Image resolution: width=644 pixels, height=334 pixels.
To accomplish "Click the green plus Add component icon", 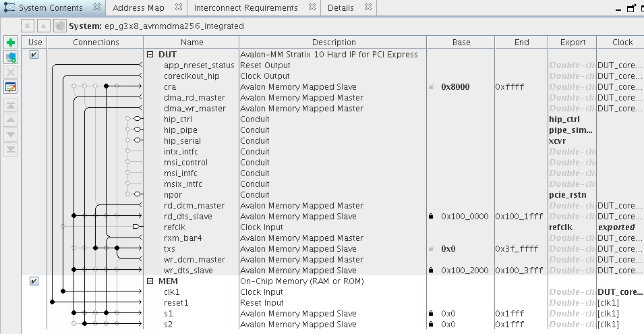I will pos(11,43).
